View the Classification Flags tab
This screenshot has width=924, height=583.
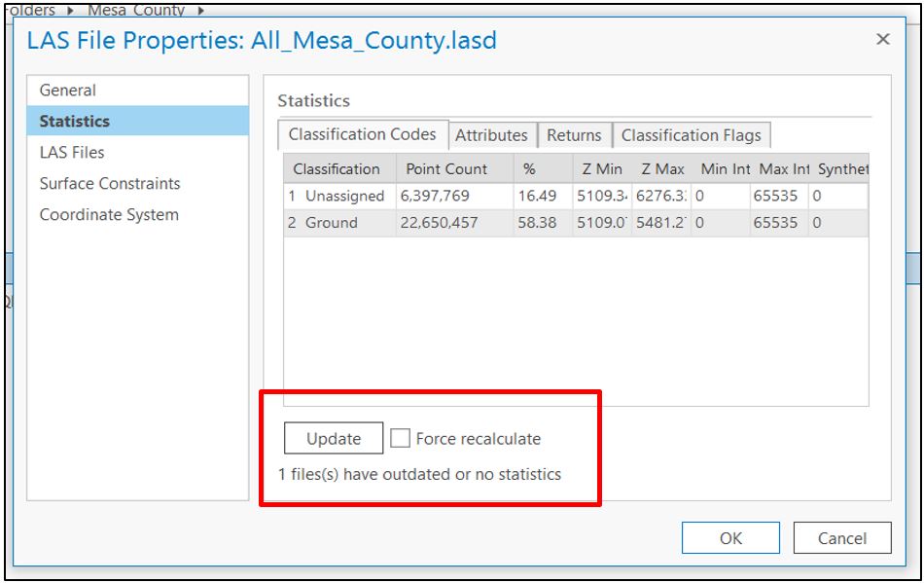[691, 136]
